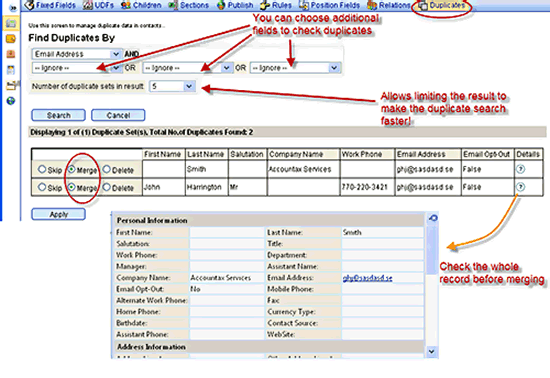This screenshot has height=378, width=550.
Task: Open details icon for Smith record
Action: point(521,169)
